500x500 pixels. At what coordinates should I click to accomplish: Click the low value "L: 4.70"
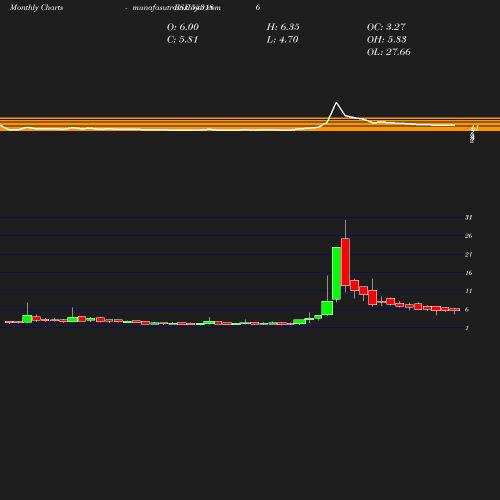tap(282, 40)
